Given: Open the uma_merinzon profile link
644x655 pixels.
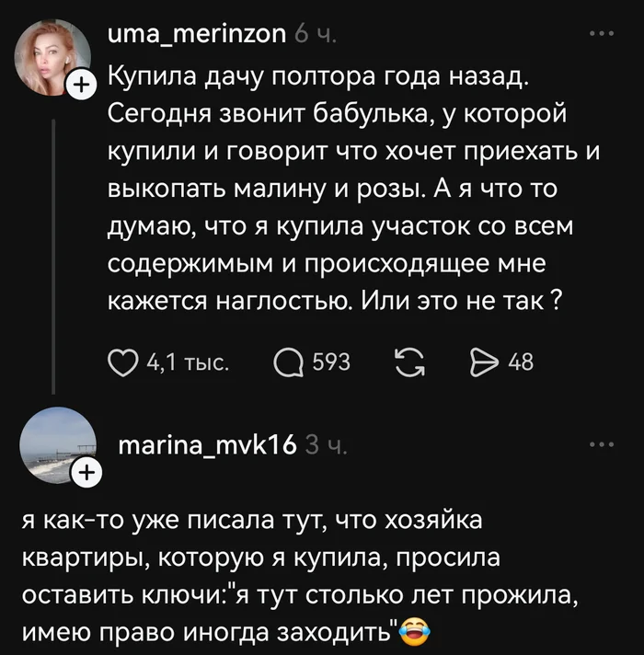Looking at the screenshot, I should pos(197,35).
